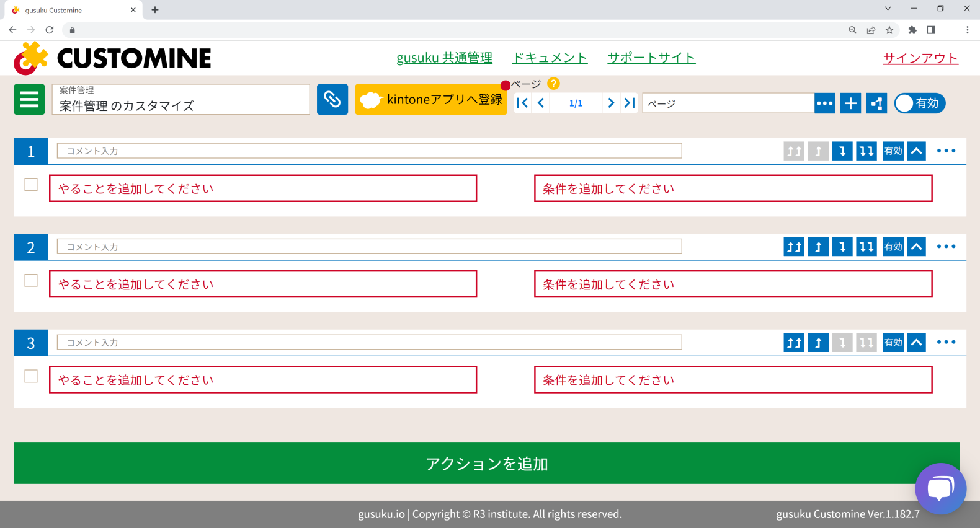980x528 pixels.
Task: Add 条件 for action 3
Action: click(733, 380)
